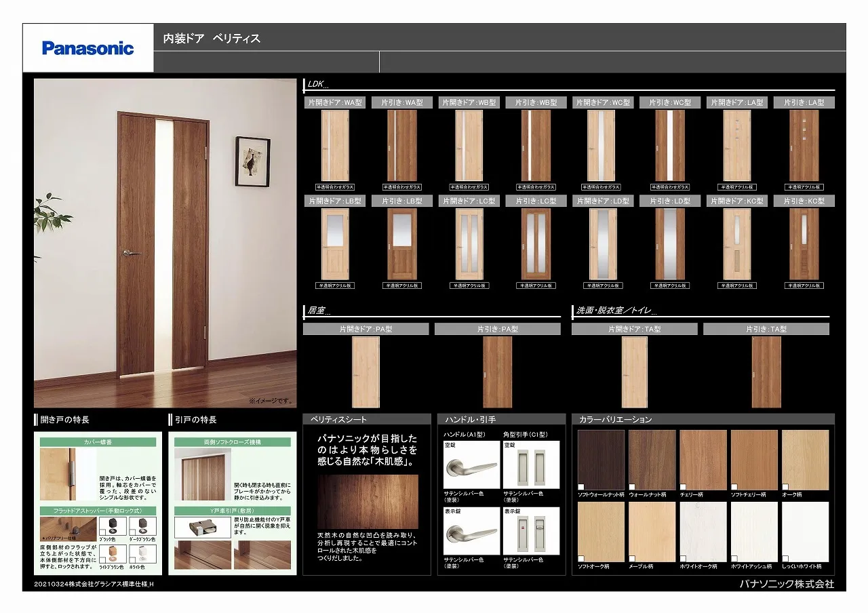868x613 pixels.
Task: Click the Y戸車 roller part image
Action: click(202, 528)
